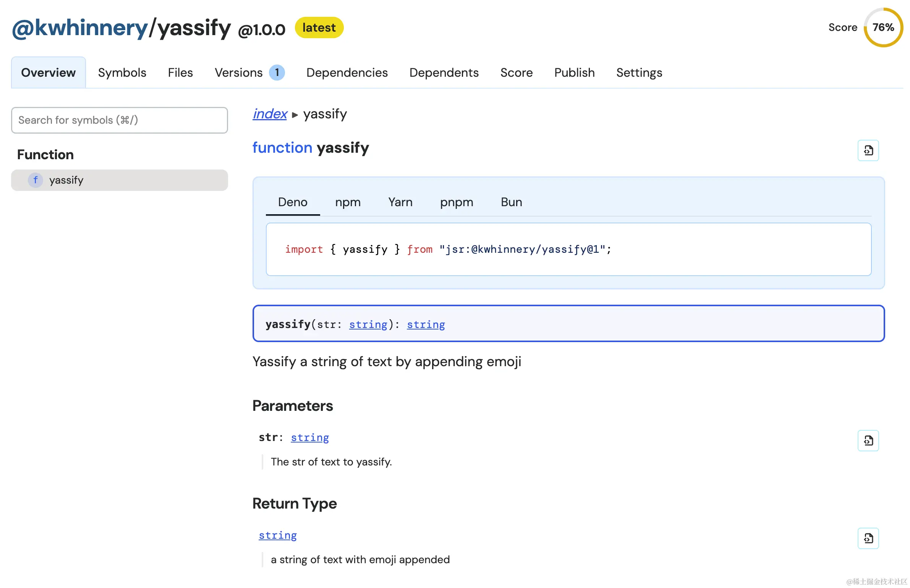
Task: Click the f function badge icon
Action: click(36, 180)
